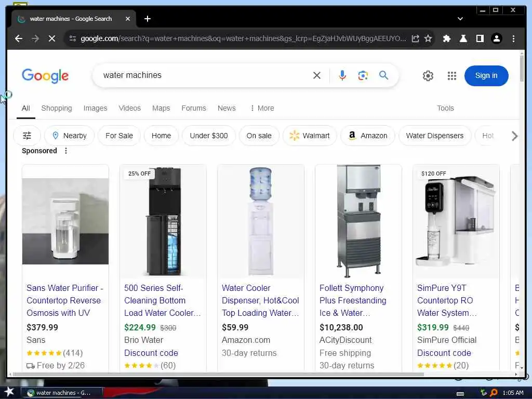Image resolution: width=532 pixels, height=399 pixels.
Task: Toggle the Amazon filter chip
Action: point(368,136)
